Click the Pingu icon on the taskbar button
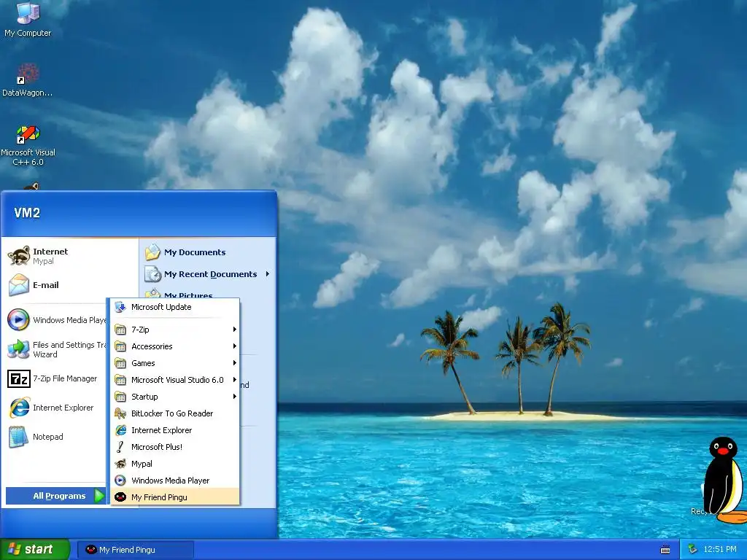The height and width of the screenshot is (560, 747). click(91, 550)
